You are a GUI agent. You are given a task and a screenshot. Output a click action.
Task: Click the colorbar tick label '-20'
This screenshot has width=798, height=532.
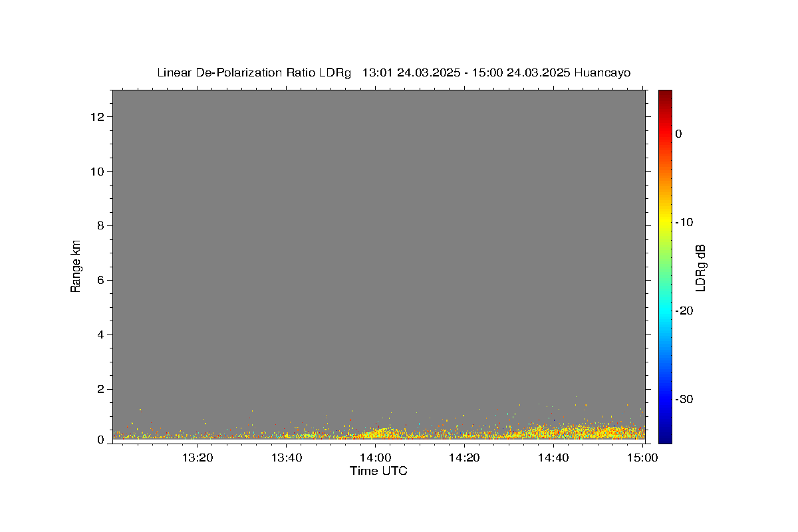[685, 311]
